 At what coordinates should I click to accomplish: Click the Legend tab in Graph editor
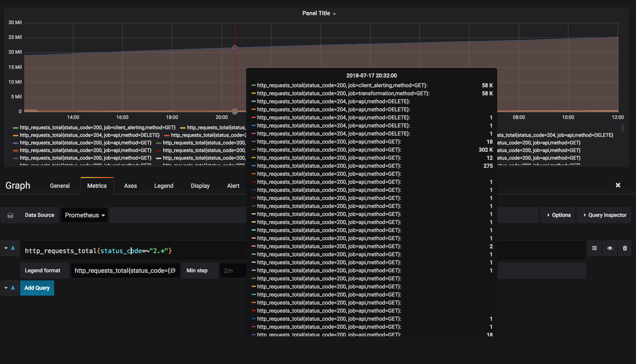tap(163, 186)
